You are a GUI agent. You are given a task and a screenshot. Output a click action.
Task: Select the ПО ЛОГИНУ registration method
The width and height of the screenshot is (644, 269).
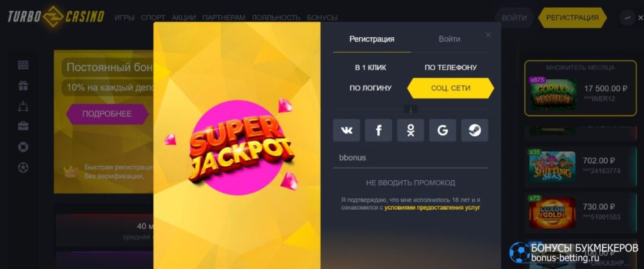370,88
